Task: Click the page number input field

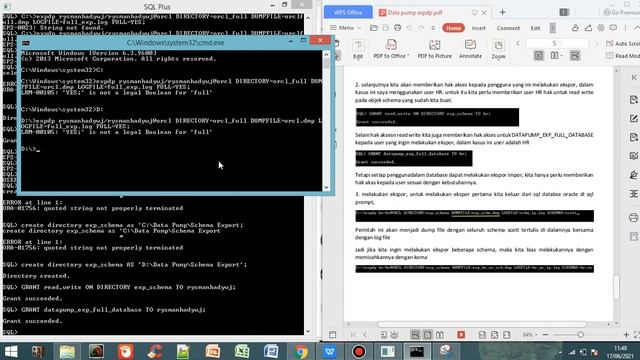Action: click(x=557, y=43)
